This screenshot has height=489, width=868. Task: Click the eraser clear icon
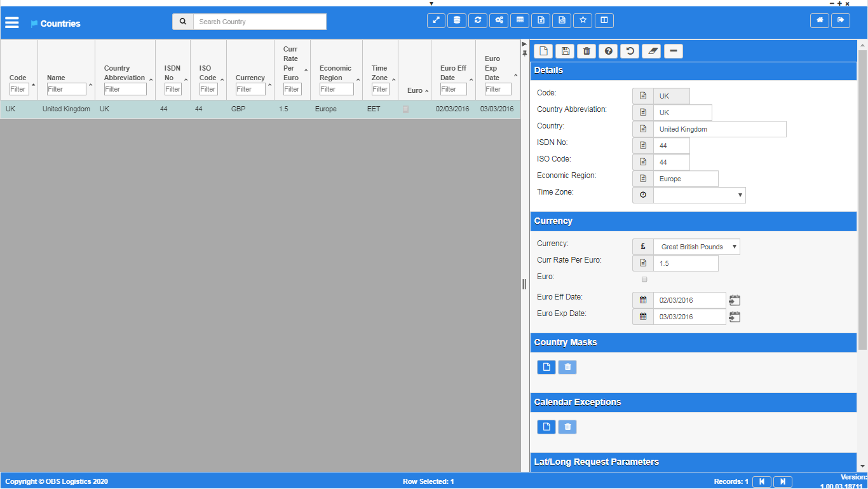651,51
